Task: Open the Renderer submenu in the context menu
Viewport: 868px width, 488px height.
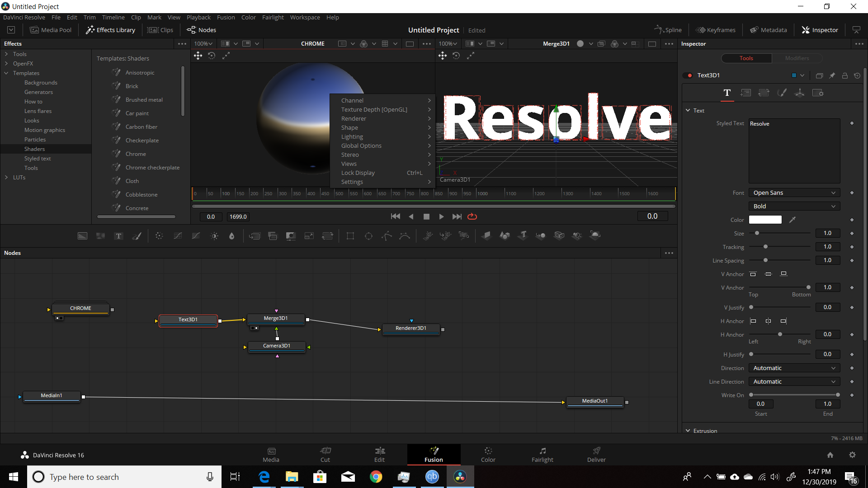Action: click(x=382, y=118)
